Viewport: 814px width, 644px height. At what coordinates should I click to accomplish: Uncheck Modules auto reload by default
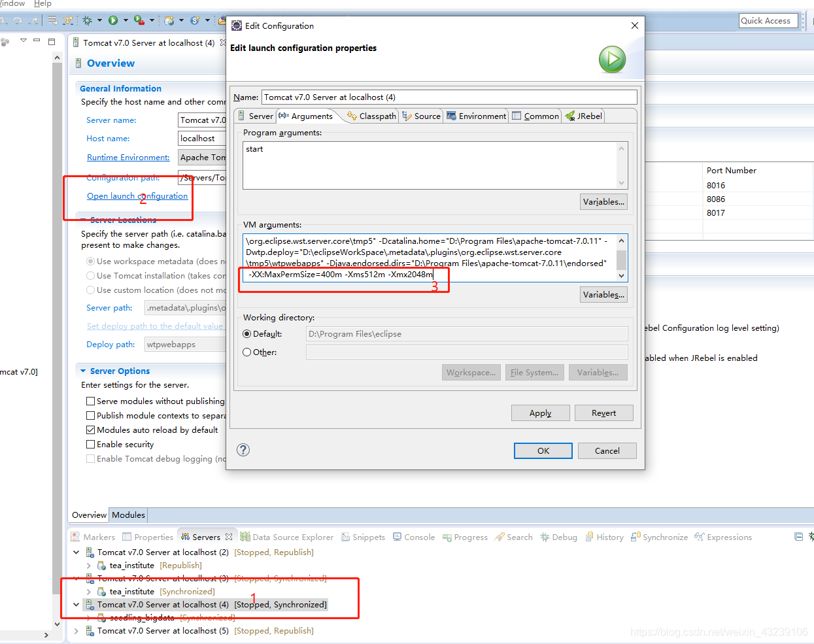click(91, 430)
